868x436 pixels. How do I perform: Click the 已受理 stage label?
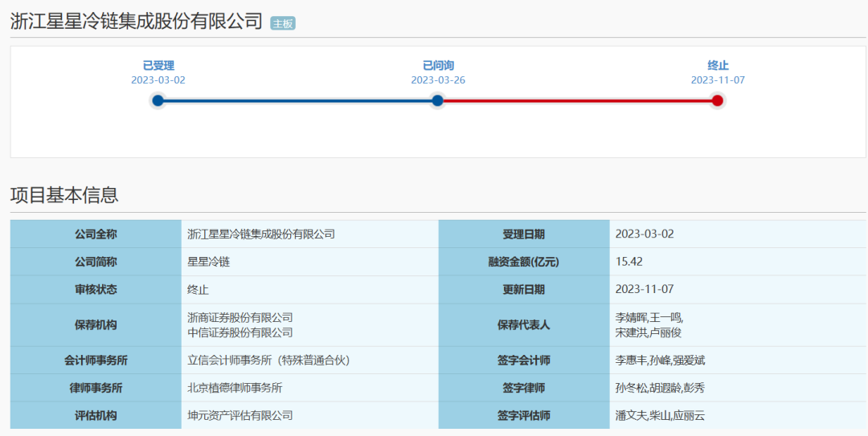(x=158, y=66)
